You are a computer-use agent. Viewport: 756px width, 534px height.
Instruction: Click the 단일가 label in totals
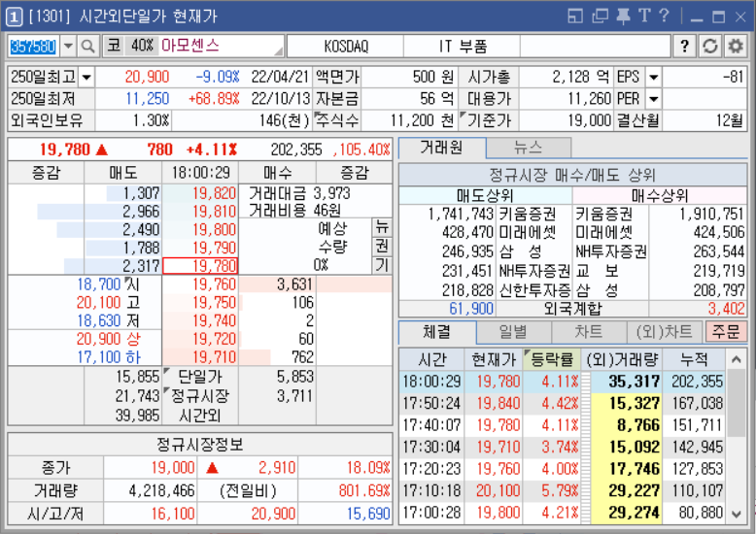point(199,377)
